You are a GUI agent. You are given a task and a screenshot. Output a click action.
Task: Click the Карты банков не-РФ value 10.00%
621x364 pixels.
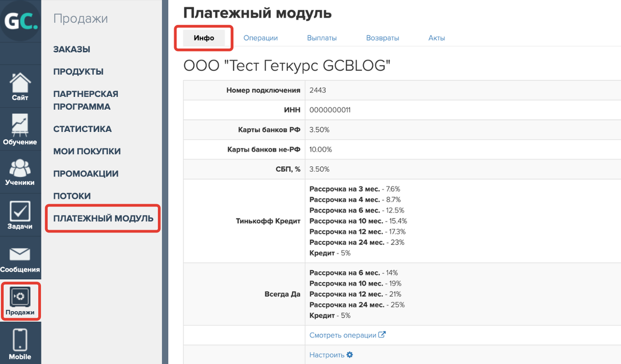point(321,150)
